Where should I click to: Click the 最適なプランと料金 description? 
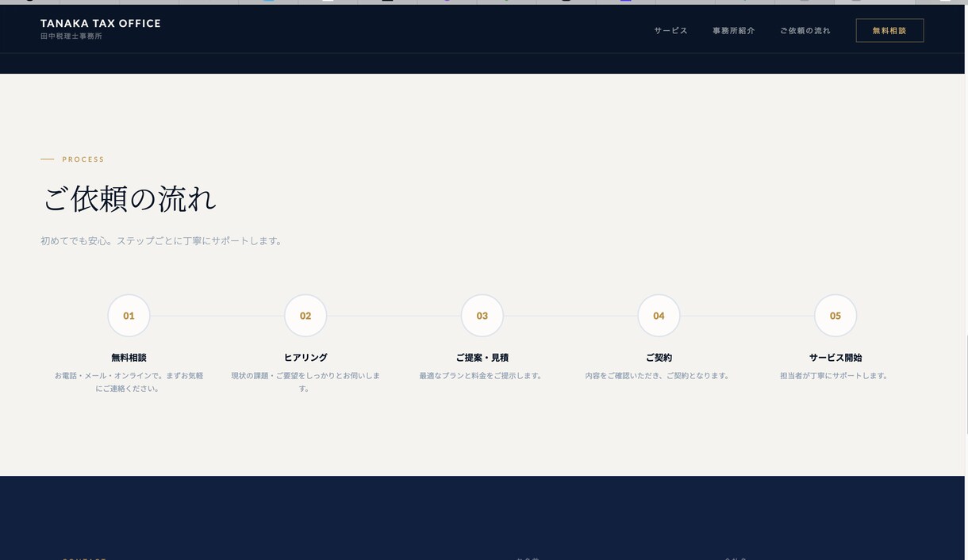point(482,376)
